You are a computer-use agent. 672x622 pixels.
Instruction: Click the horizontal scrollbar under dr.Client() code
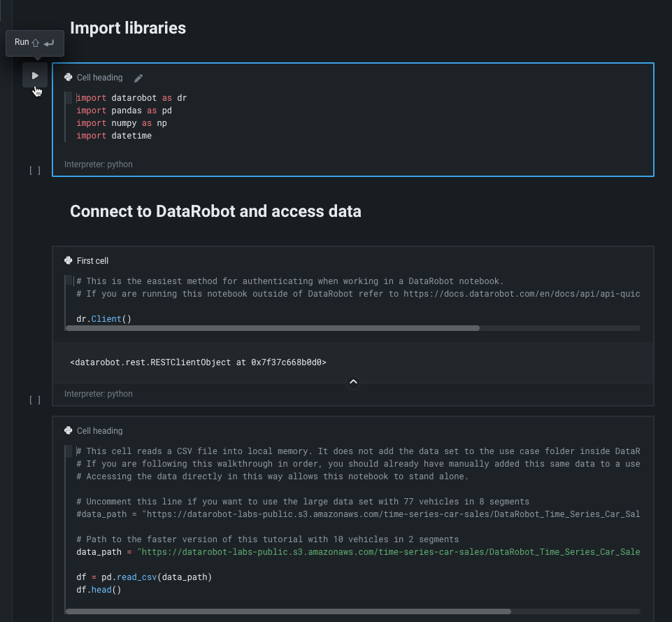pyautogui.click(x=273, y=327)
